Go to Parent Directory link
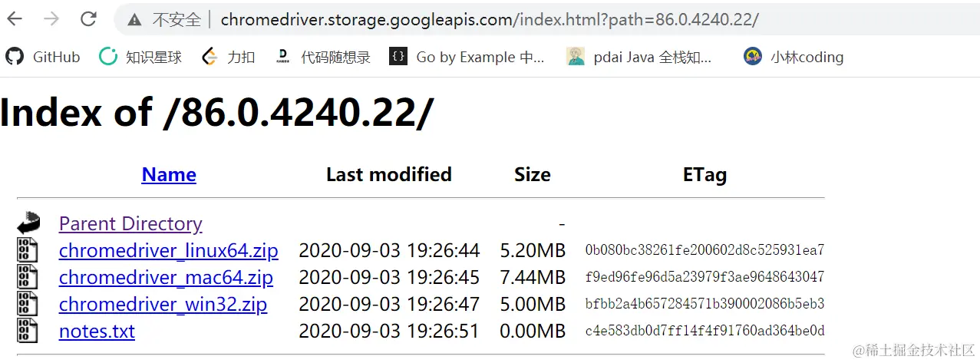The height and width of the screenshot is (363, 980). coord(130,224)
